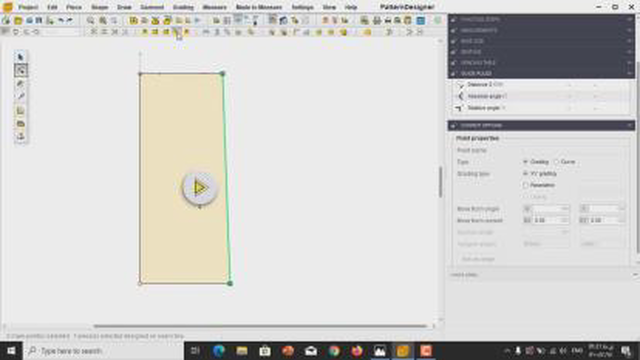The image size is (640, 360).
Task: Select the sixth tool in left toolbox
Action: coord(20,124)
